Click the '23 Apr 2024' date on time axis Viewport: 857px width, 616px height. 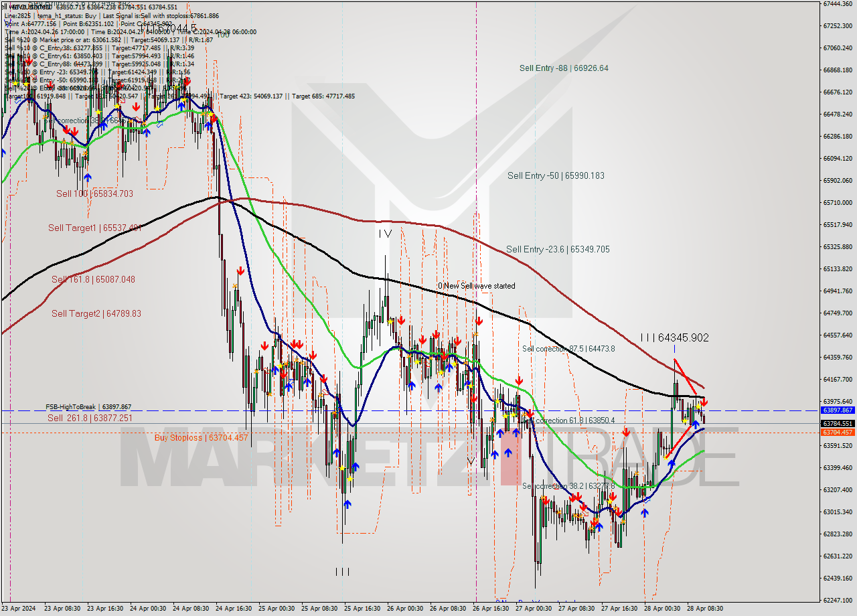coord(19,609)
